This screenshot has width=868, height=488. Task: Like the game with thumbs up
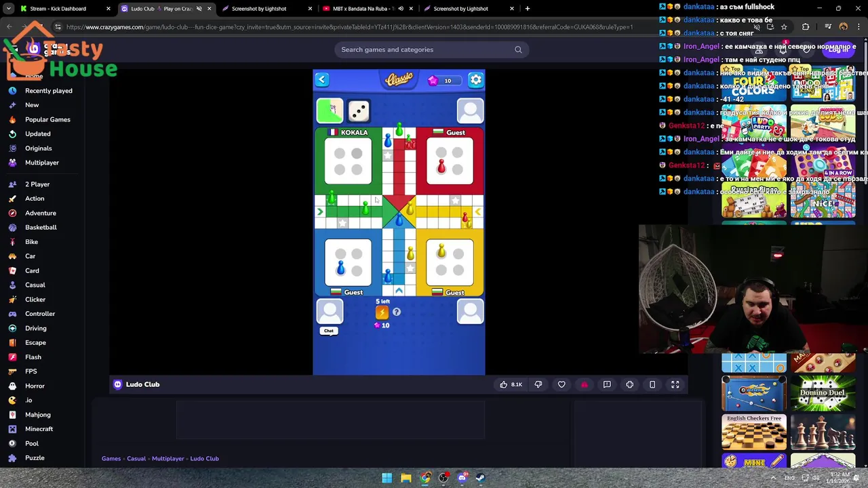coord(511,384)
